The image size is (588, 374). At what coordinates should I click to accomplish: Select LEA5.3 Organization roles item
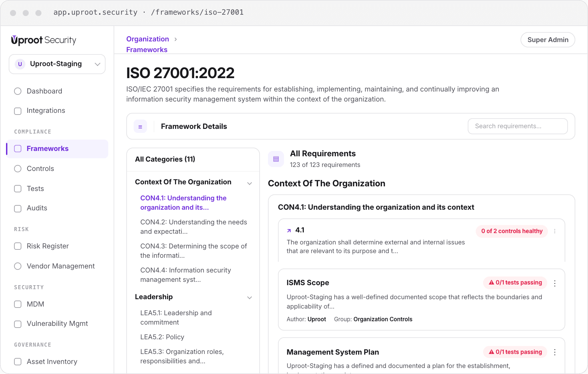(182, 356)
